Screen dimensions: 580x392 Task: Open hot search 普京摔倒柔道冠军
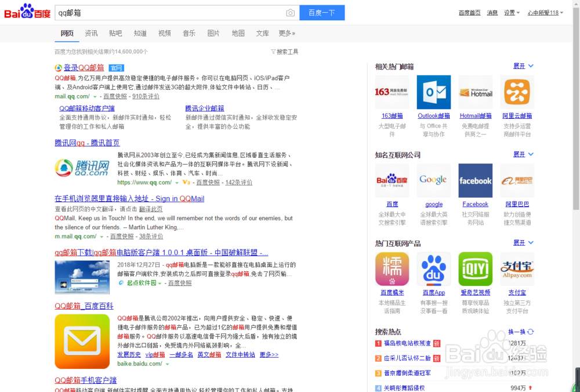coord(407,373)
